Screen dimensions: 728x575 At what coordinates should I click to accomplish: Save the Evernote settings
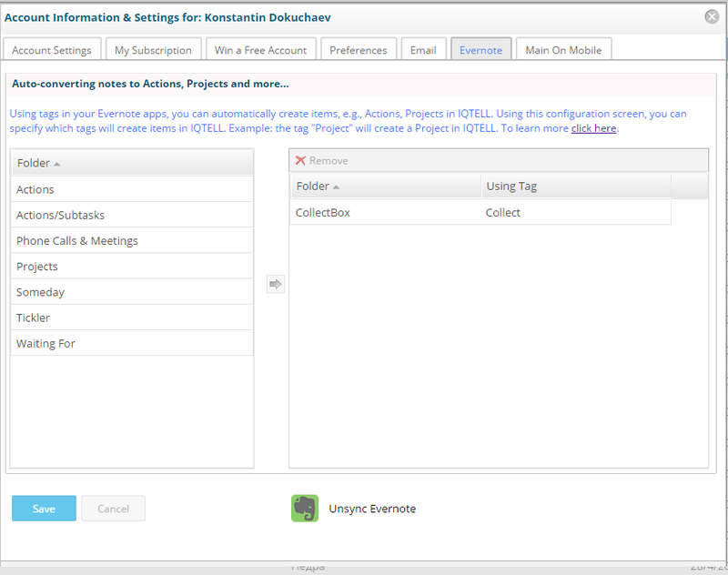coord(44,509)
